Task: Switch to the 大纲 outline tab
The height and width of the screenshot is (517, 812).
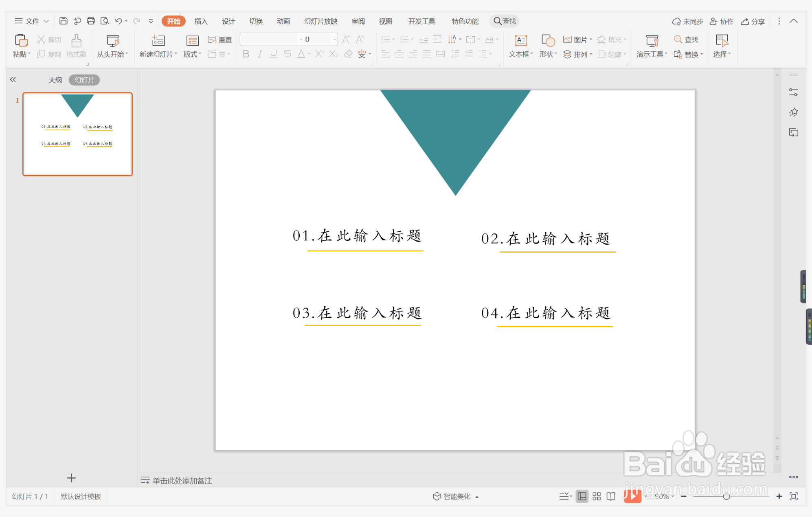Action: [x=55, y=80]
